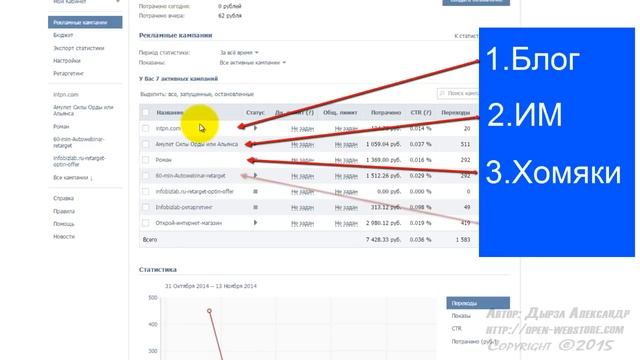Sort by the Название column header
The image size is (640, 360).
coord(170,112)
